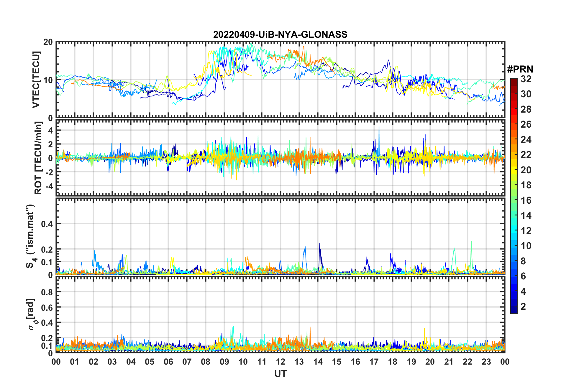Click the #PRN colorbar title

[x=520, y=69]
